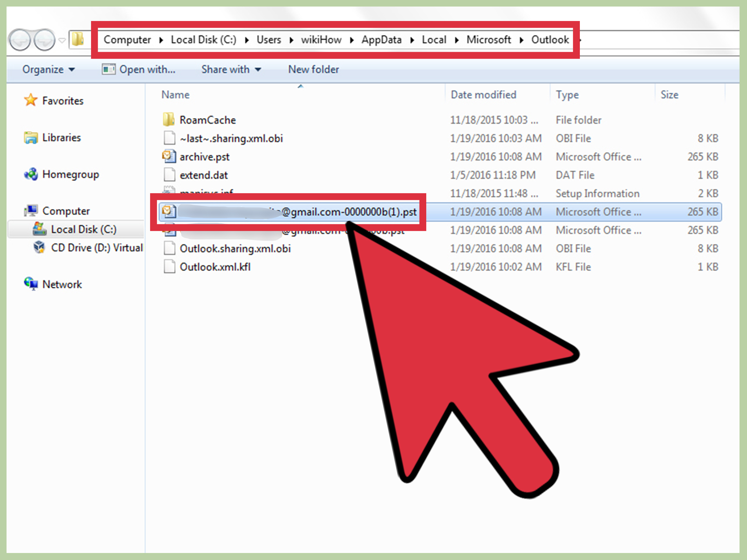The height and width of the screenshot is (560, 747).
Task: Open the Organize menu
Action: click(49, 70)
